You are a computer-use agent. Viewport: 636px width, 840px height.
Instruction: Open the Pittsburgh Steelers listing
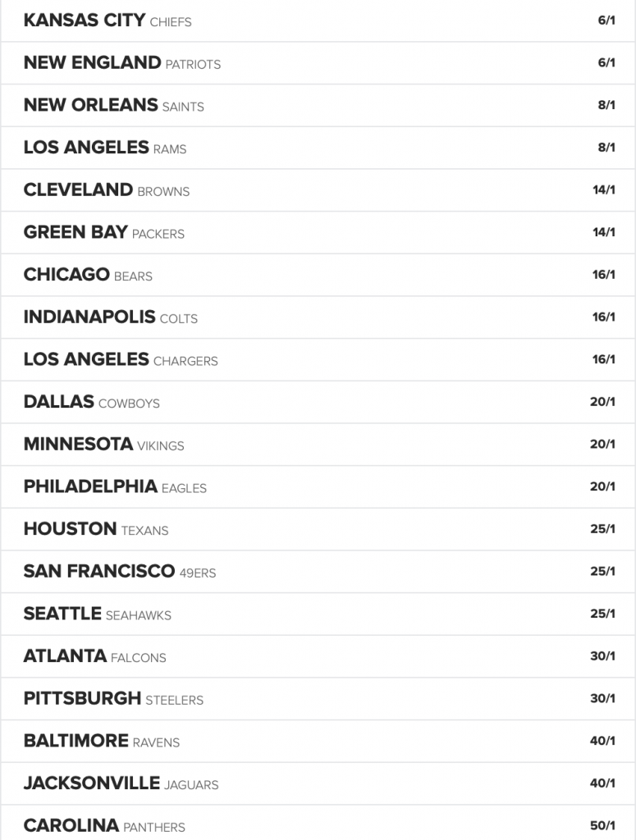[x=318, y=698]
